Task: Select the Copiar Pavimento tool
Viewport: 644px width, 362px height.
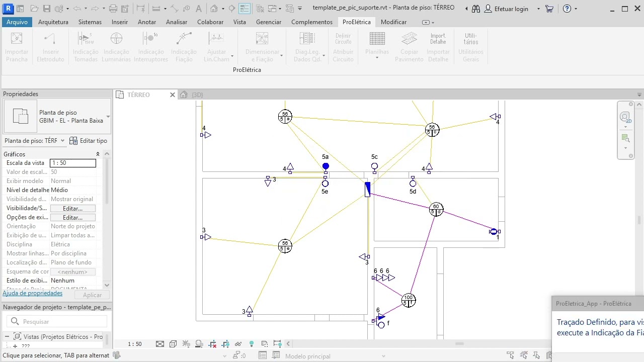Action: click(x=409, y=47)
